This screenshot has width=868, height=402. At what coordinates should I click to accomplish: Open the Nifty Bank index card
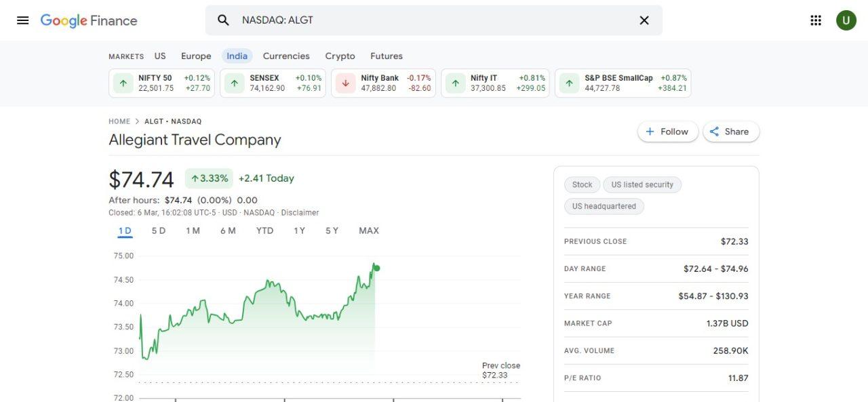click(x=383, y=83)
